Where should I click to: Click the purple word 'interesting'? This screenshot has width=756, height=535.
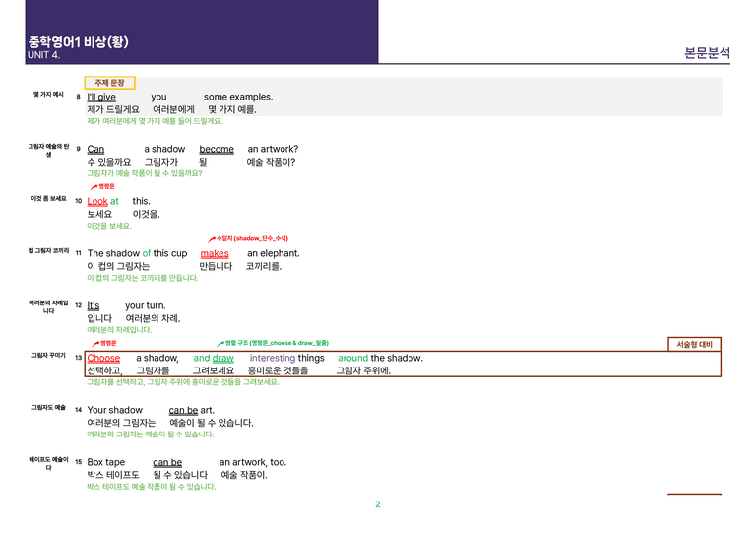point(273,358)
